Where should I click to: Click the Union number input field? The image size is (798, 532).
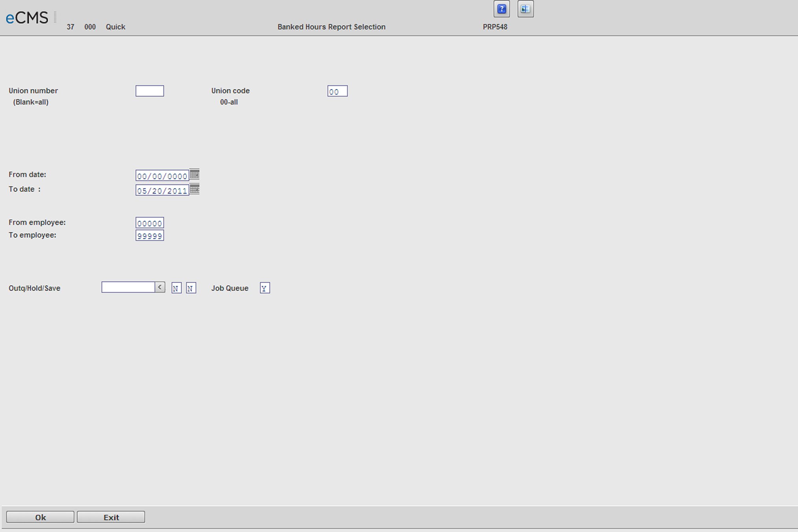(x=150, y=91)
